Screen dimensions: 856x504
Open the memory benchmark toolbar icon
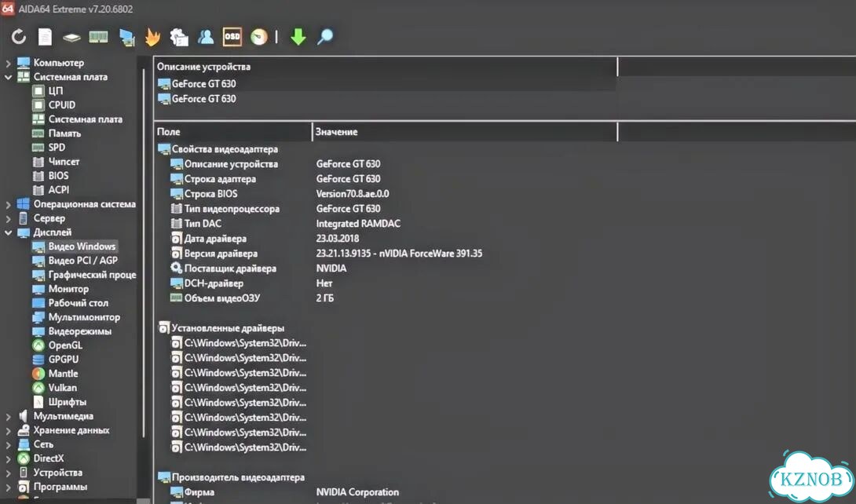pos(98,37)
